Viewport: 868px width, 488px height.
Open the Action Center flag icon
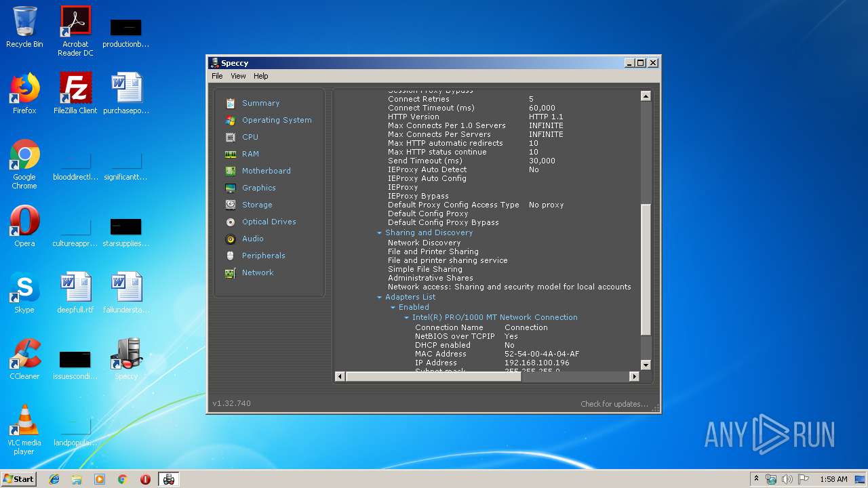pos(804,479)
